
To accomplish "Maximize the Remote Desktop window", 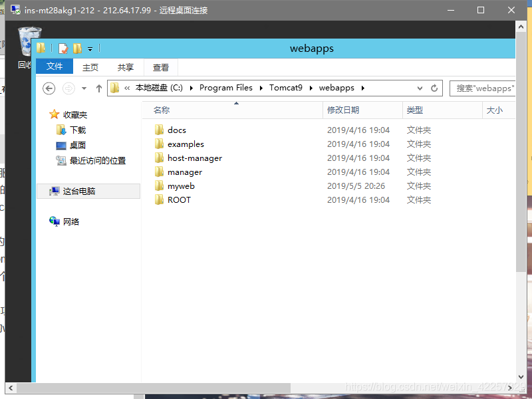I will (x=480, y=10).
